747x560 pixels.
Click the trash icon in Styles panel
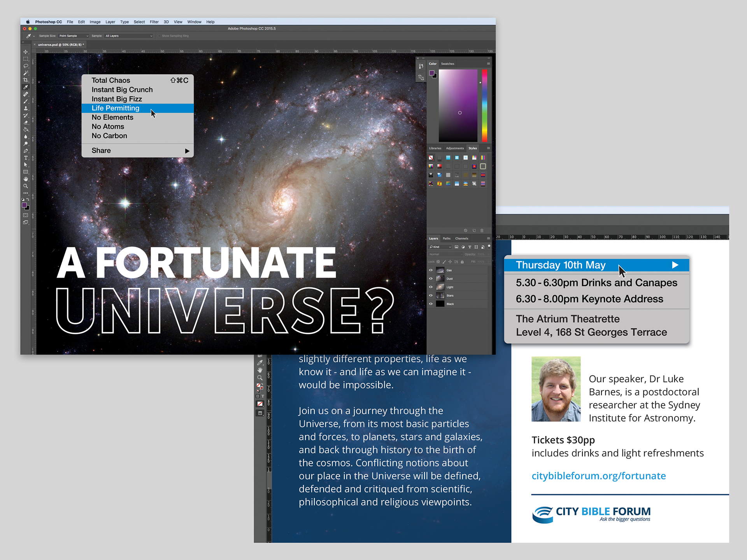click(x=482, y=231)
